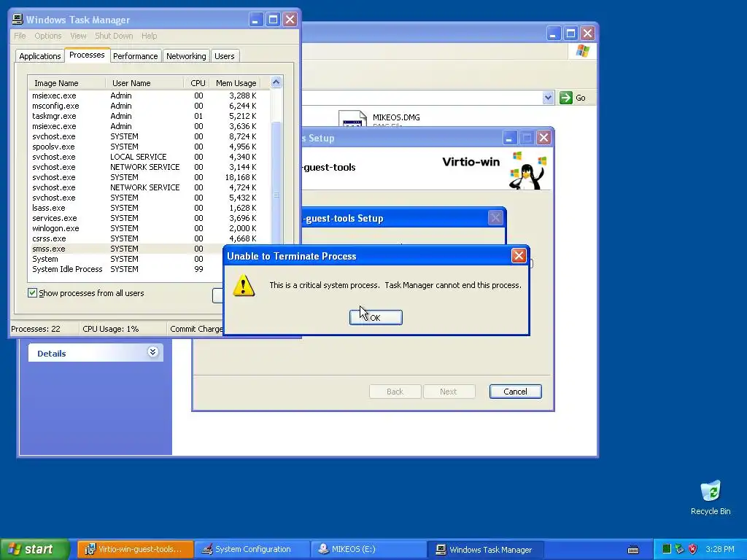
Task: Open the View menu in Task Manager
Action: (78, 36)
